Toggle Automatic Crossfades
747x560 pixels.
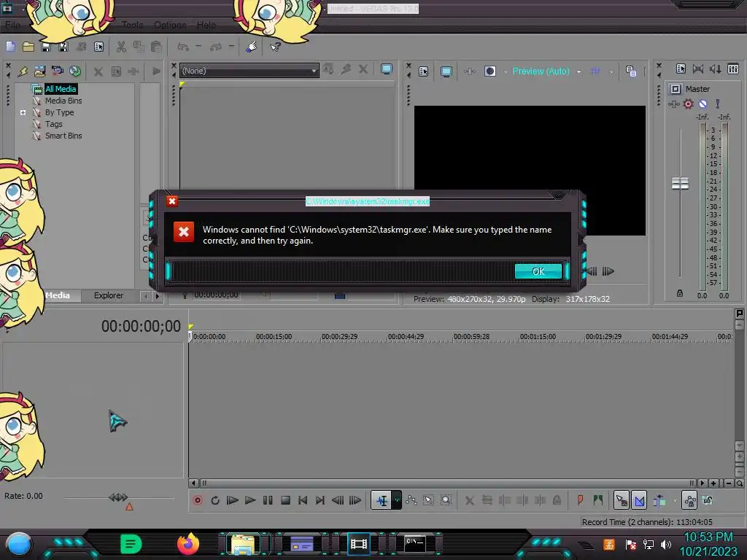tap(639, 500)
